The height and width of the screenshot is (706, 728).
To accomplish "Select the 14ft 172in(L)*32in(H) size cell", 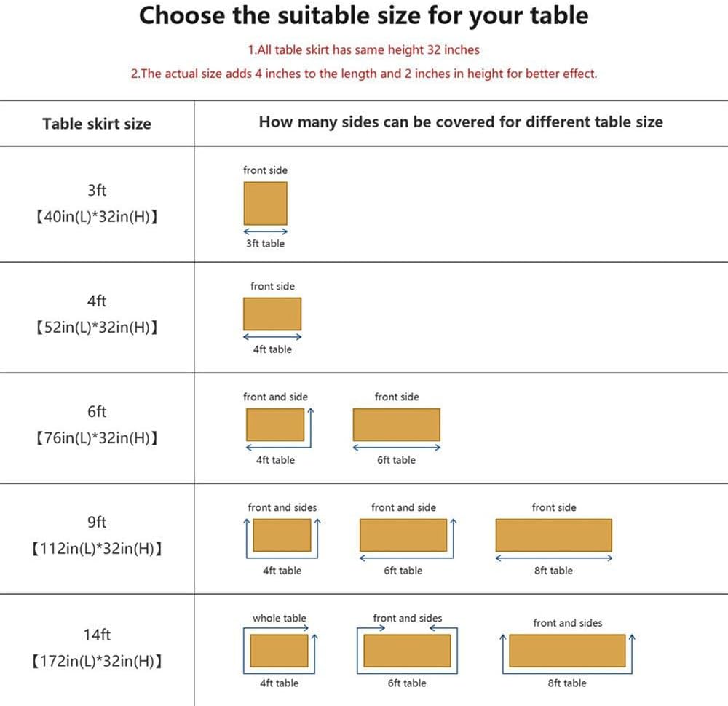I will tap(97, 649).
